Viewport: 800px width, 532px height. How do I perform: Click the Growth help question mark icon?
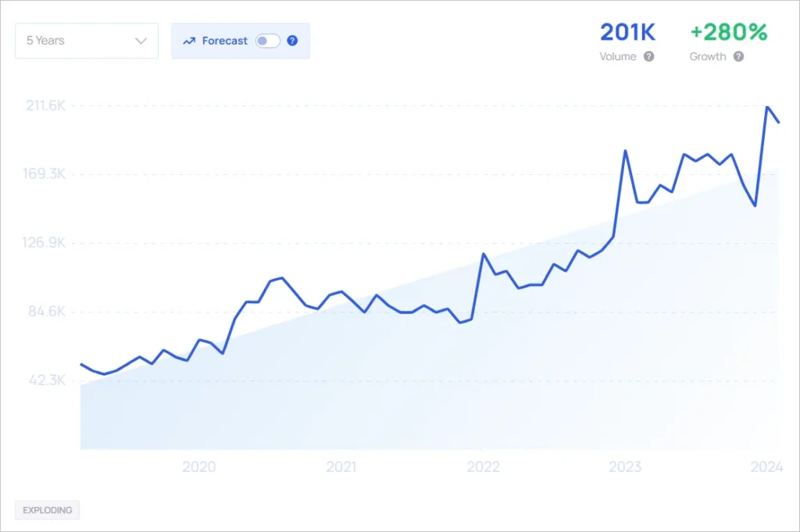click(x=738, y=56)
